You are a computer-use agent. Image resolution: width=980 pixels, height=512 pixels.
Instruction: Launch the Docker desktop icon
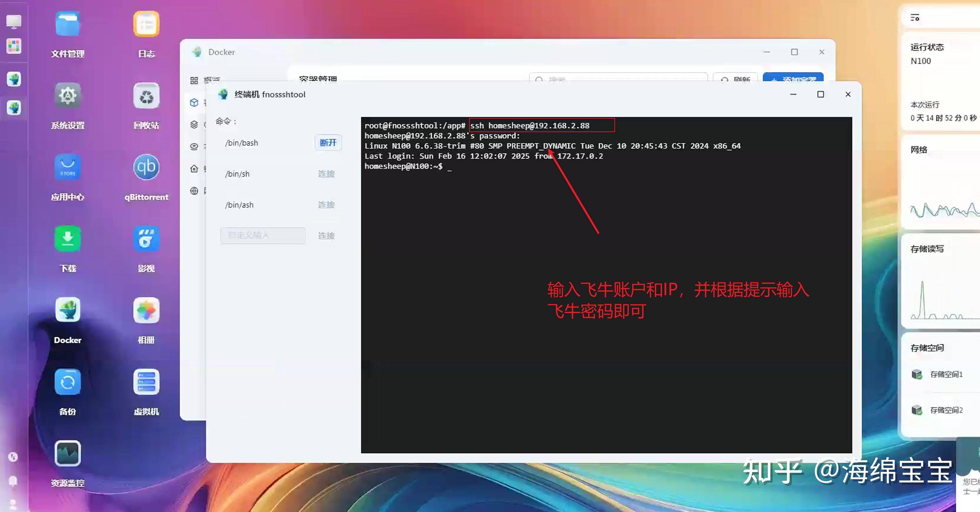(x=67, y=310)
